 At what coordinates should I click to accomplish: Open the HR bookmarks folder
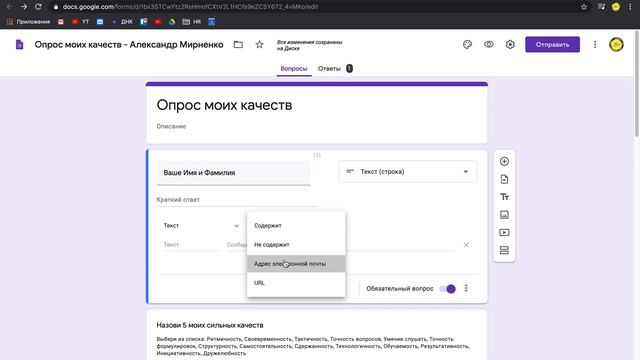click(x=192, y=22)
